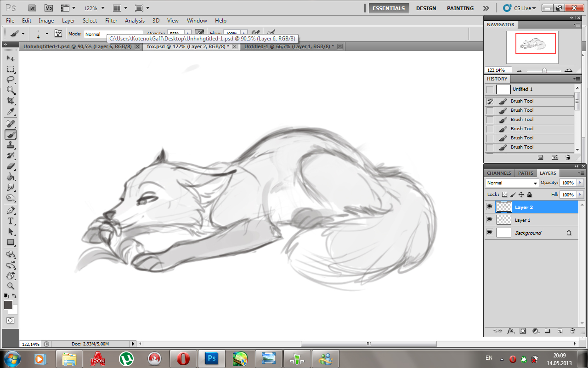Open the Filter menu
The height and width of the screenshot is (368, 588).
pyautogui.click(x=111, y=21)
